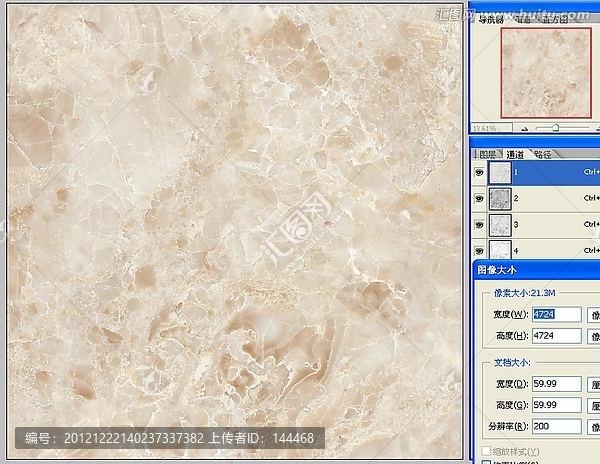Click the channel 2 row name

[x=516, y=198]
